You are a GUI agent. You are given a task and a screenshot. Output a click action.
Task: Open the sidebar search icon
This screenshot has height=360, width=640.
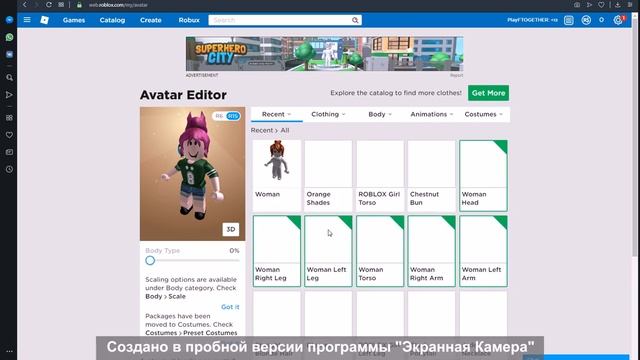tap(9, 77)
